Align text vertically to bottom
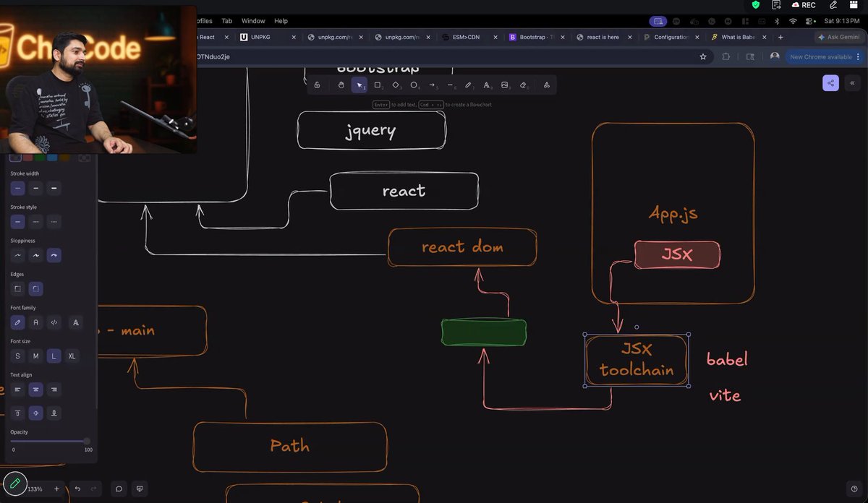Image resolution: width=868 pixels, height=503 pixels. click(x=54, y=413)
